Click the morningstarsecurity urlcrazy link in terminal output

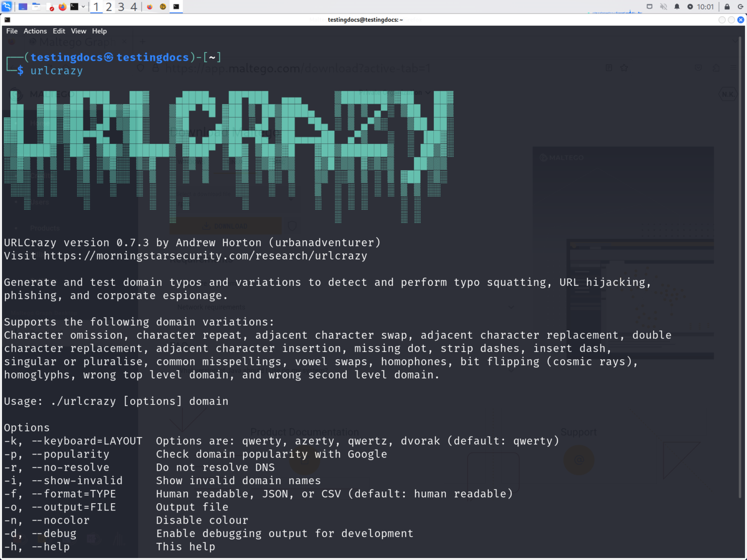click(x=205, y=256)
